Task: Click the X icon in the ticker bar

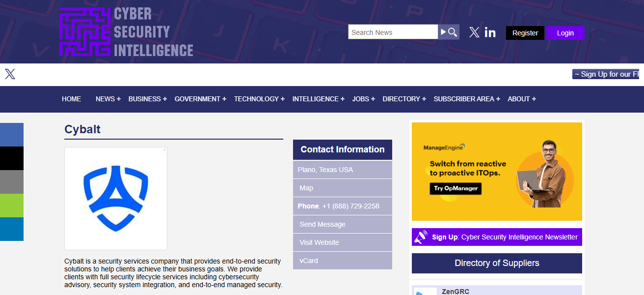Action: coord(10,74)
